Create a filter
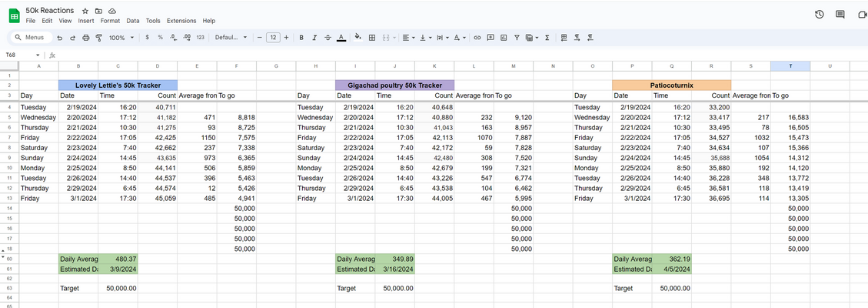Viewport: 868px width, 308px height. tap(517, 38)
